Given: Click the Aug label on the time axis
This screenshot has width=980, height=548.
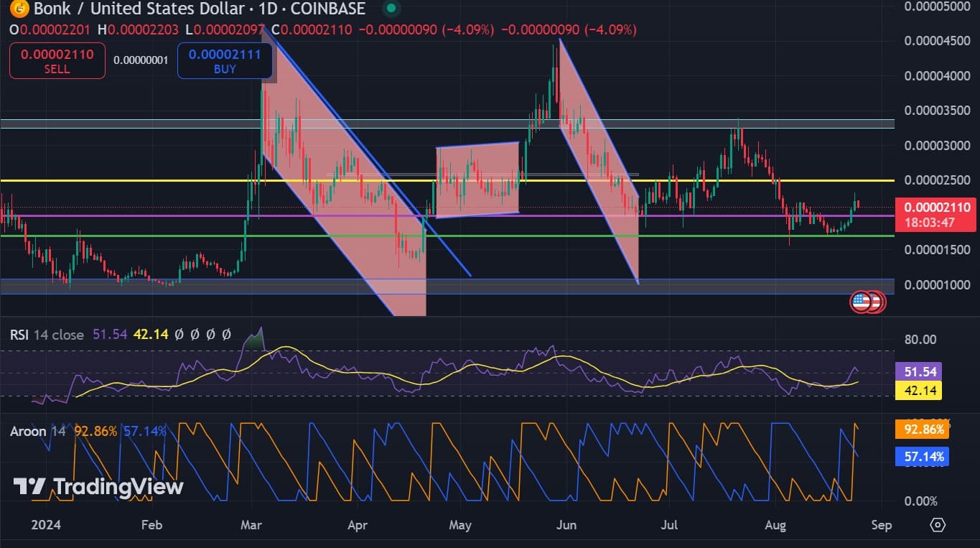Looking at the screenshot, I should pos(775,525).
